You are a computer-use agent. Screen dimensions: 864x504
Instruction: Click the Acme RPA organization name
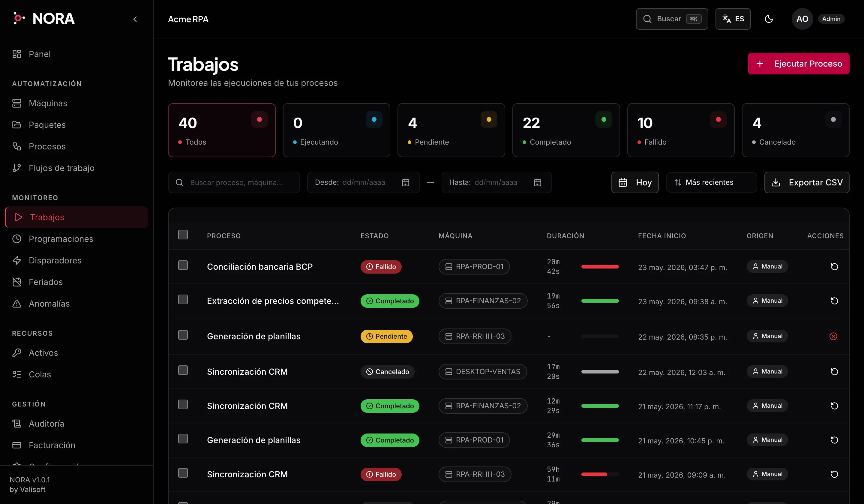pyautogui.click(x=188, y=19)
